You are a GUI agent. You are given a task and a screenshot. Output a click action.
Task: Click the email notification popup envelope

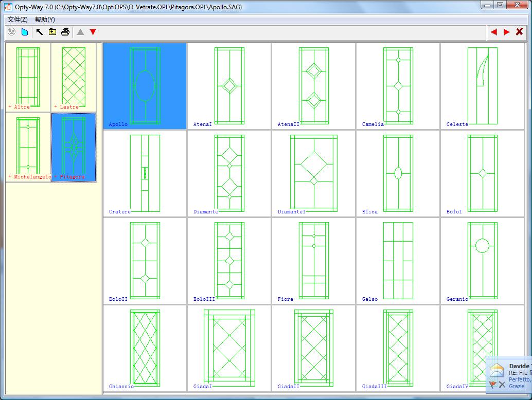tap(497, 370)
